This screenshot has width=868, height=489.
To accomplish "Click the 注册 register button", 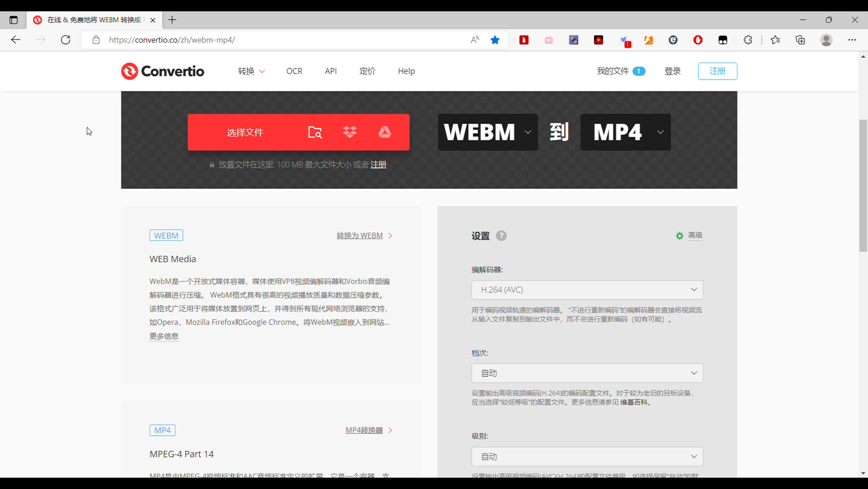I will coord(717,71).
